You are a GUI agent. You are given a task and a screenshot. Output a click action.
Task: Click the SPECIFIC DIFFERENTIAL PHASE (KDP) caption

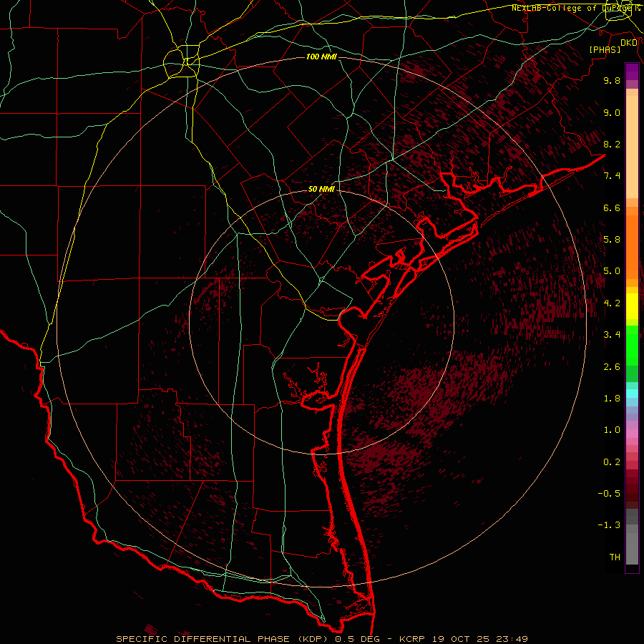[x=223, y=639]
